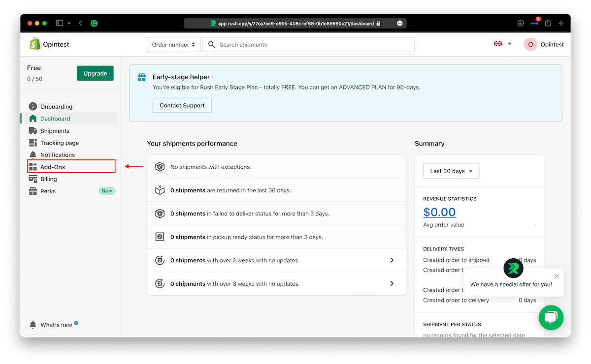This screenshot has height=364, width=591.
Task: Open the Last 30 days dropdown
Action: [x=451, y=171]
